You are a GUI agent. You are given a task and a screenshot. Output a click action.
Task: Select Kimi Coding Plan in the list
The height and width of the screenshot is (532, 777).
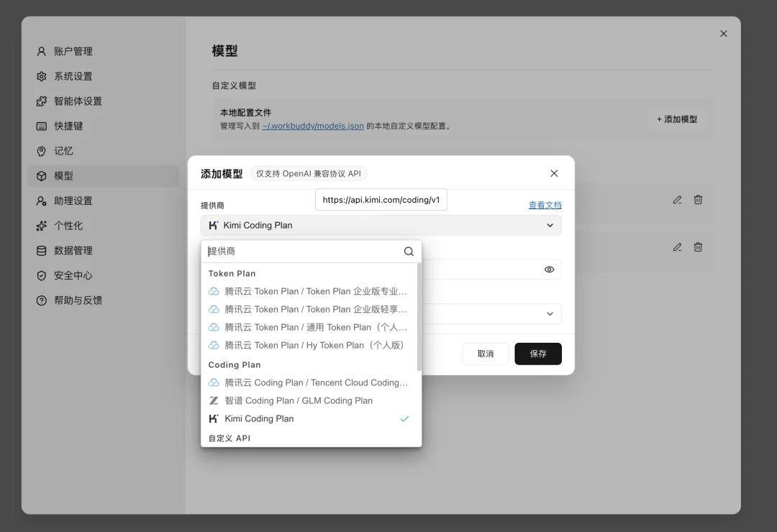[308, 418]
